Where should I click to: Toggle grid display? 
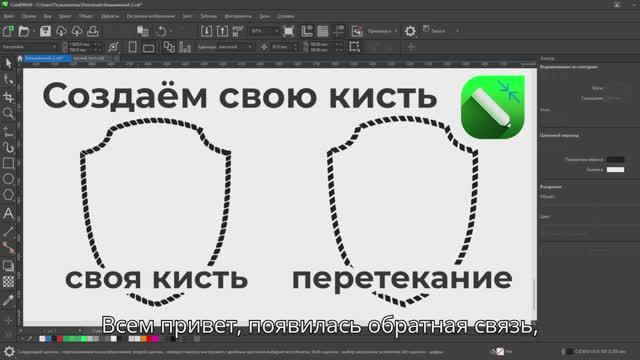pos(322,31)
